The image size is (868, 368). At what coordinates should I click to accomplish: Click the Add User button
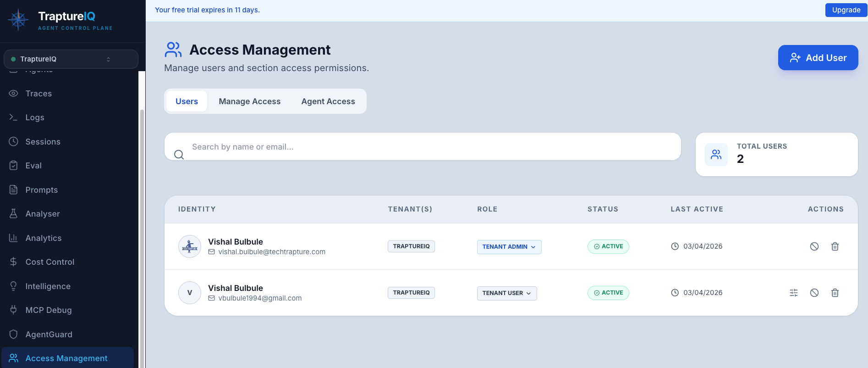tap(818, 58)
